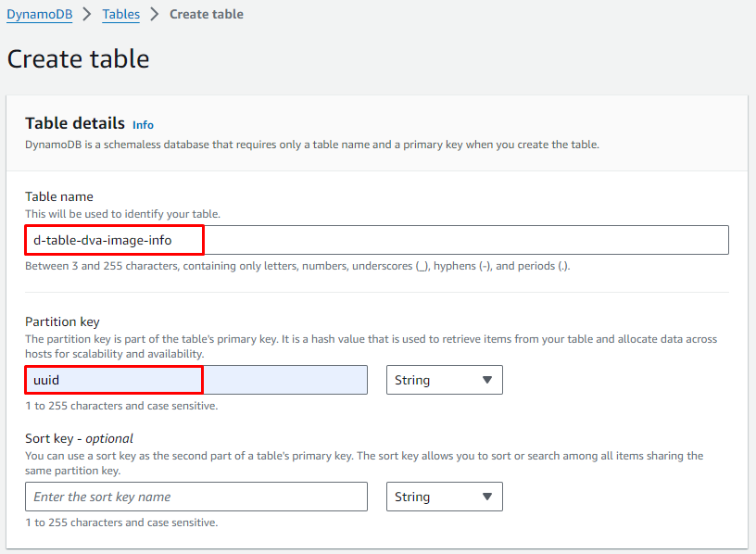Screen dimensions: 756x554
Task: Click the chevron after Tables breadcrumb
Action: coord(155,16)
